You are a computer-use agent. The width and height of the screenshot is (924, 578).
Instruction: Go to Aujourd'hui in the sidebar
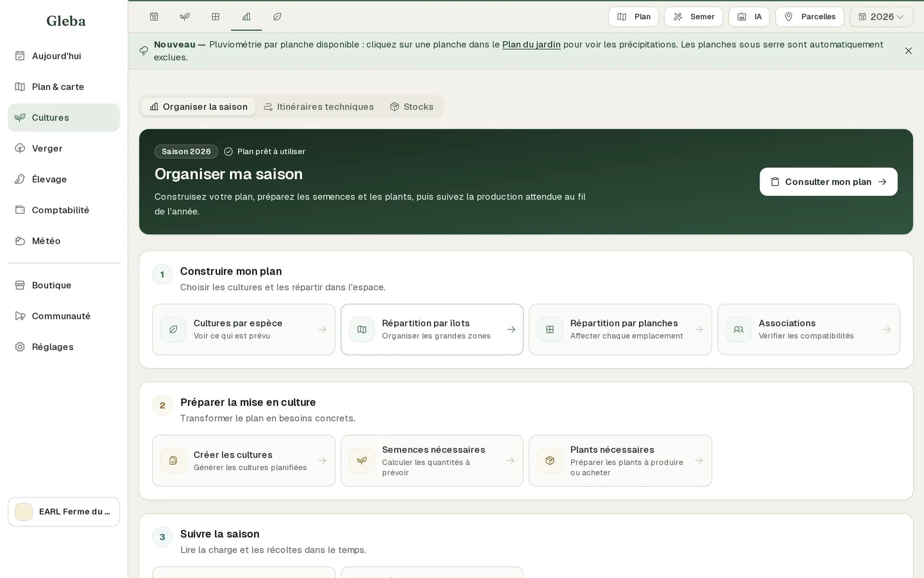pos(64,56)
